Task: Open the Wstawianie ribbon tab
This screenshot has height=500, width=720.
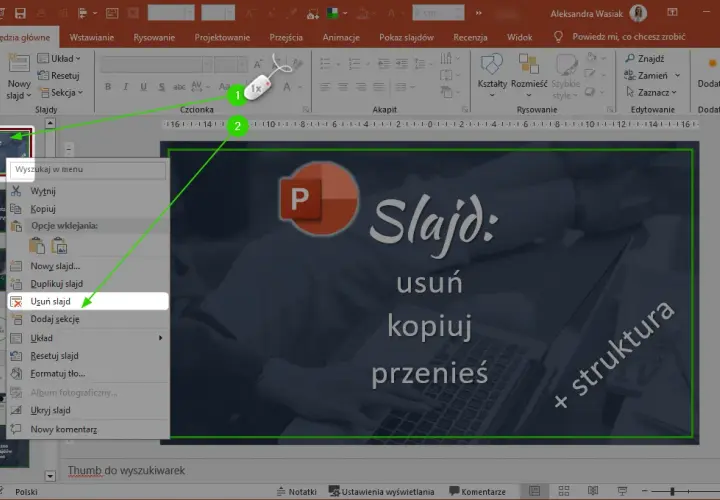Action: click(x=91, y=37)
